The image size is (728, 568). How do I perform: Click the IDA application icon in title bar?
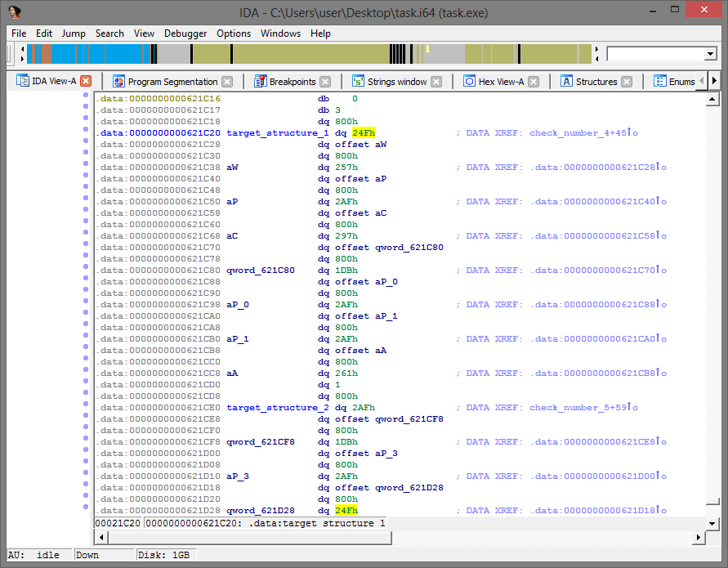[x=14, y=11]
